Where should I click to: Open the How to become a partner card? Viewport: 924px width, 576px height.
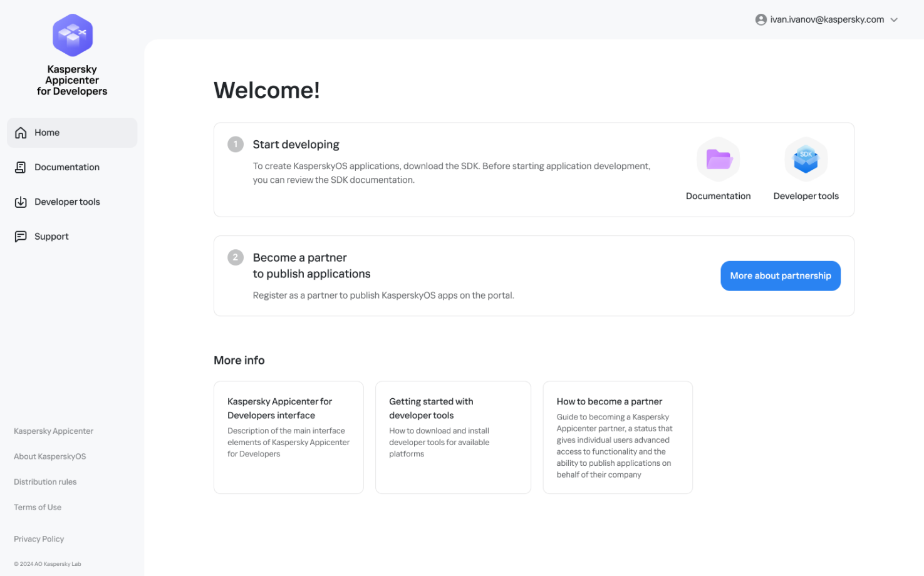click(617, 437)
